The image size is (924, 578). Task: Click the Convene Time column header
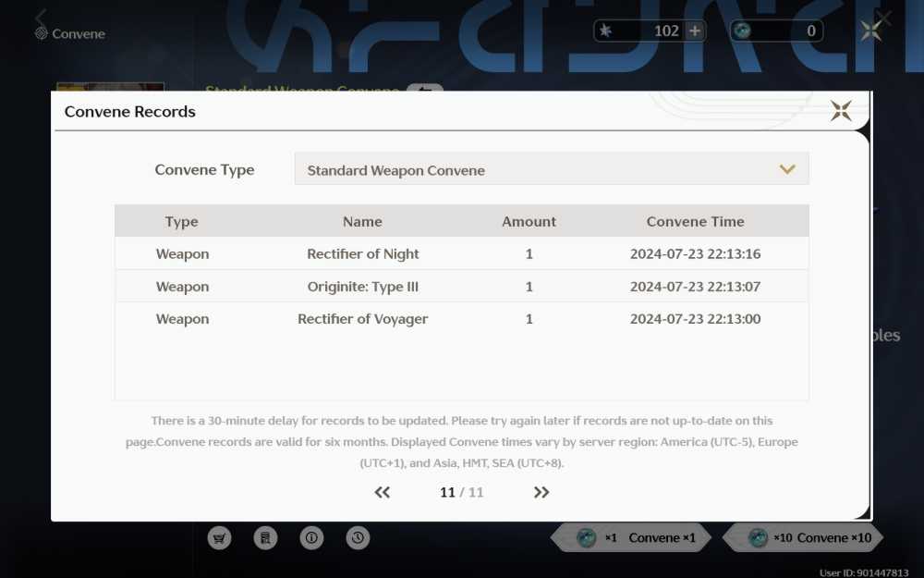pos(695,221)
